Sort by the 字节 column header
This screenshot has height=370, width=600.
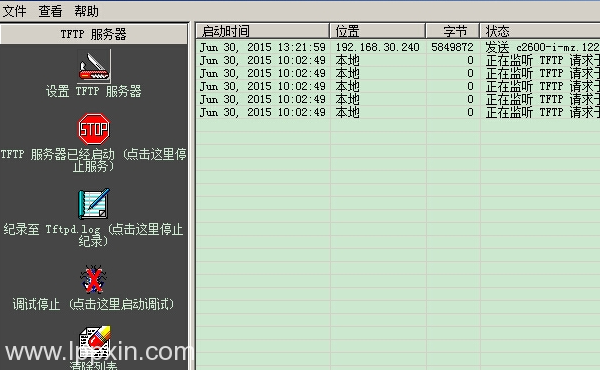coord(453,31)
